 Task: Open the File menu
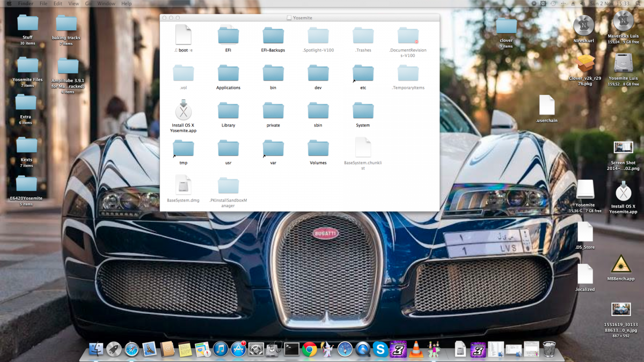(43, 4)
